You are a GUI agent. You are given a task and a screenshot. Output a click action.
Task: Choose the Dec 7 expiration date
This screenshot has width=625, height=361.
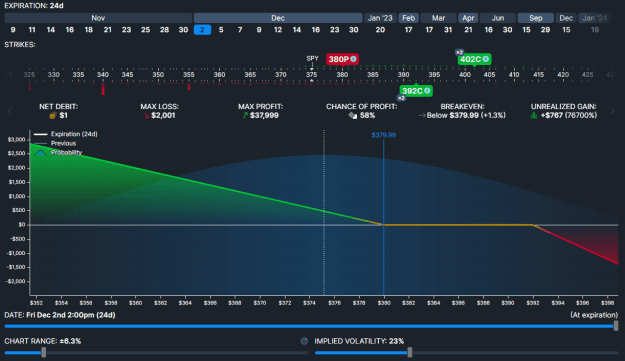240,30
